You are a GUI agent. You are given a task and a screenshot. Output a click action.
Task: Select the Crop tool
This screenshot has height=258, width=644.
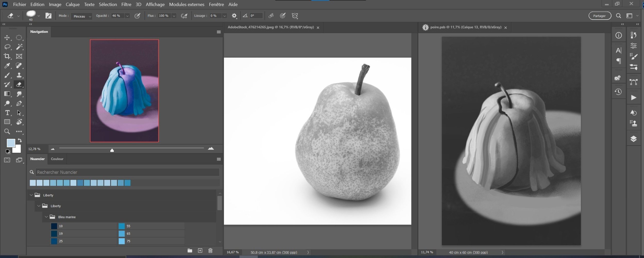(7, 56)
